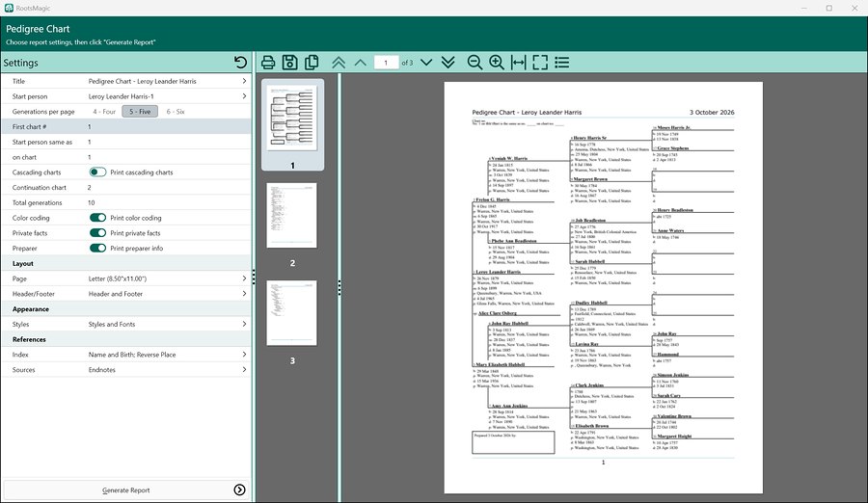Jump to first page with double up arrow

pyautogui.click(x=339, y=63)
